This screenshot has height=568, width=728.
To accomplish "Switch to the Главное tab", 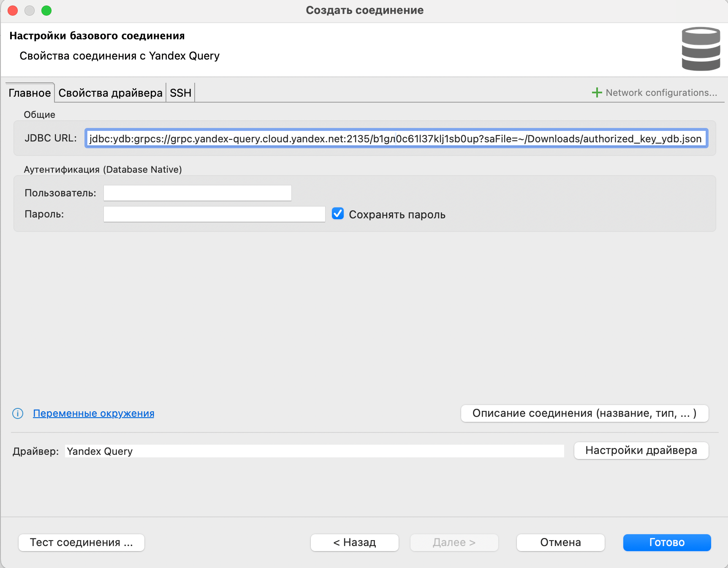I will click(30, 93).
